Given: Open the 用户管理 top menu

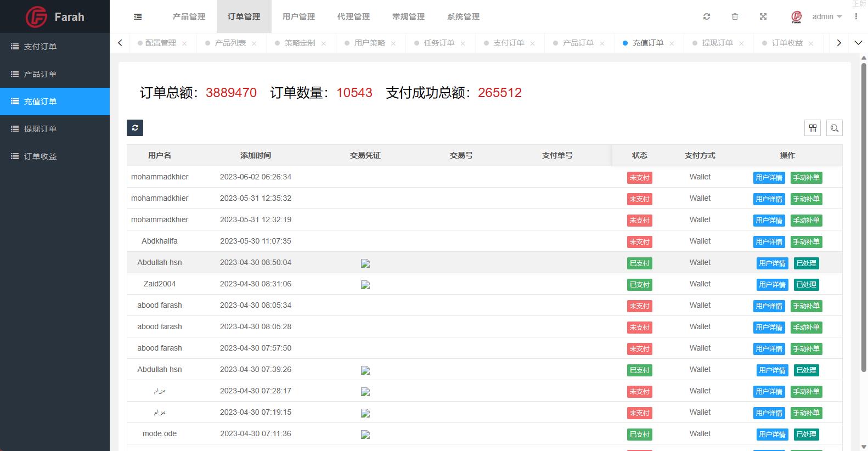Looking at the screenshot, I should pos(298,16).
